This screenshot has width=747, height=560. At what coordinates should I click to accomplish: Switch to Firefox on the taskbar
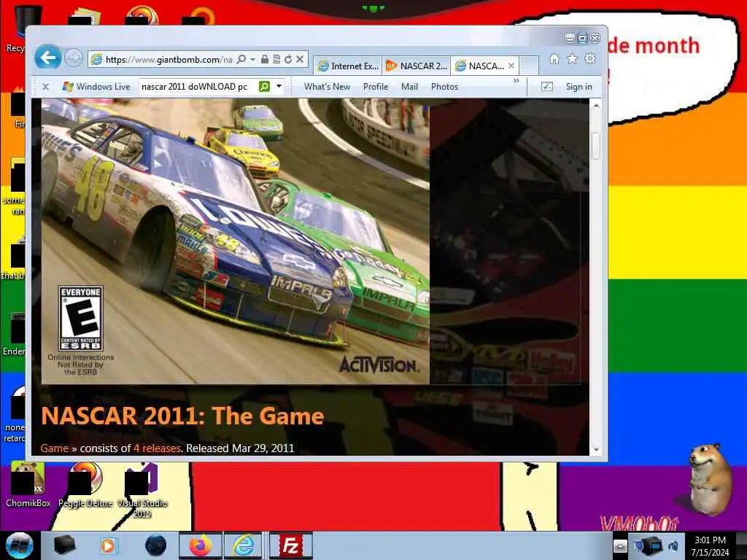pos(200,545)
